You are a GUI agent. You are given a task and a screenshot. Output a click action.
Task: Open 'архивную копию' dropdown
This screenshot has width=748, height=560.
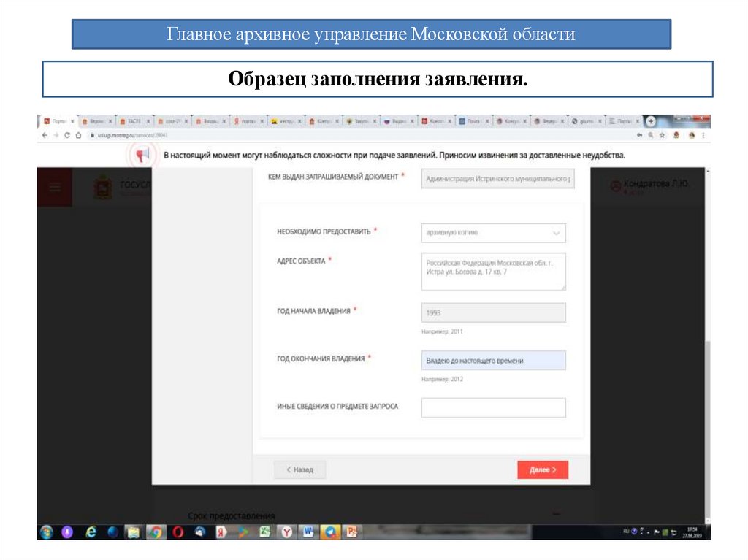click(493, 233)
